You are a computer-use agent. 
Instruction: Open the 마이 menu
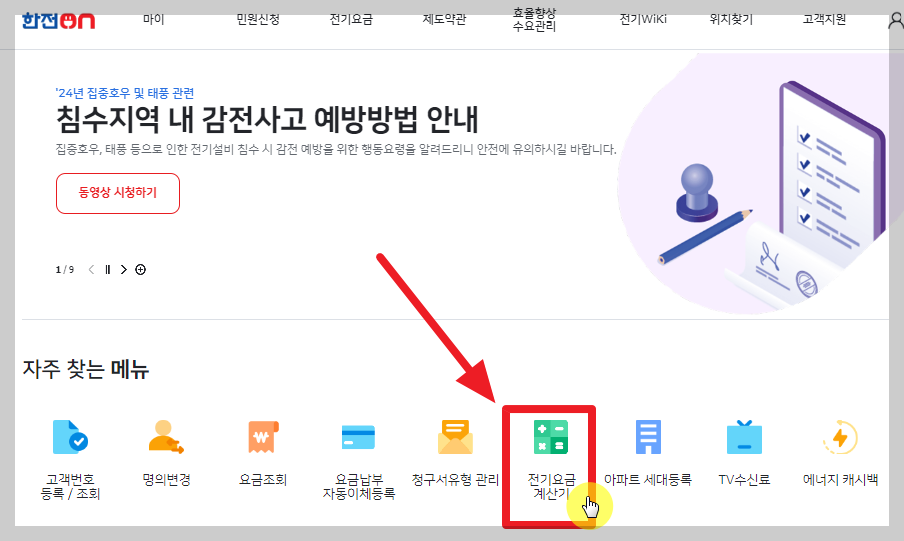tap(153, 20)
